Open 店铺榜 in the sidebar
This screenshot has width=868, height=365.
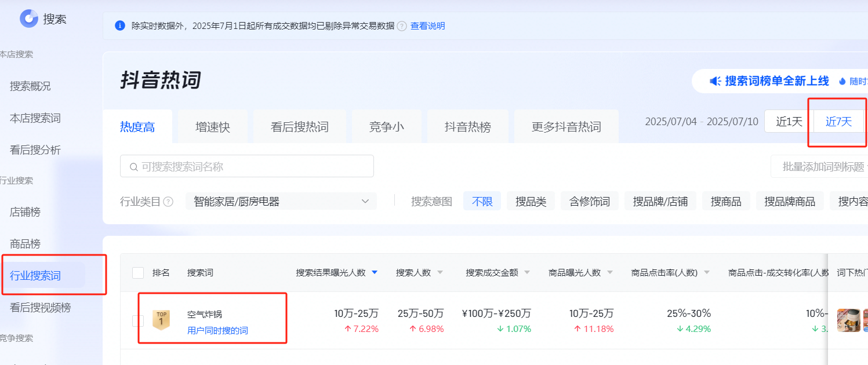pos(26,212)
